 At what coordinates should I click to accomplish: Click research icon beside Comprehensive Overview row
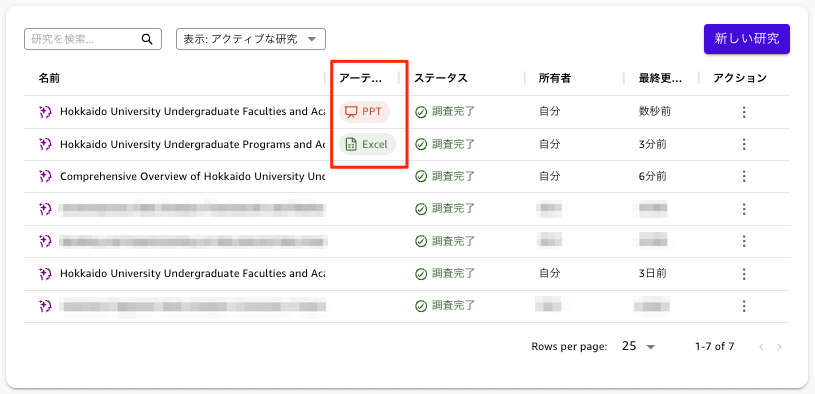click(45, 177)
